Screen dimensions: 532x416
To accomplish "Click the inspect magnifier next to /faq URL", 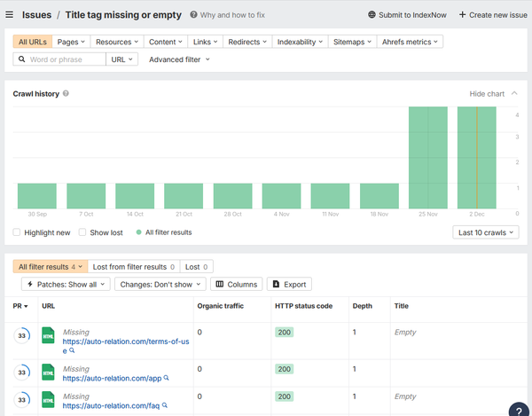I will pyautogui.click(x=165, y=404).
